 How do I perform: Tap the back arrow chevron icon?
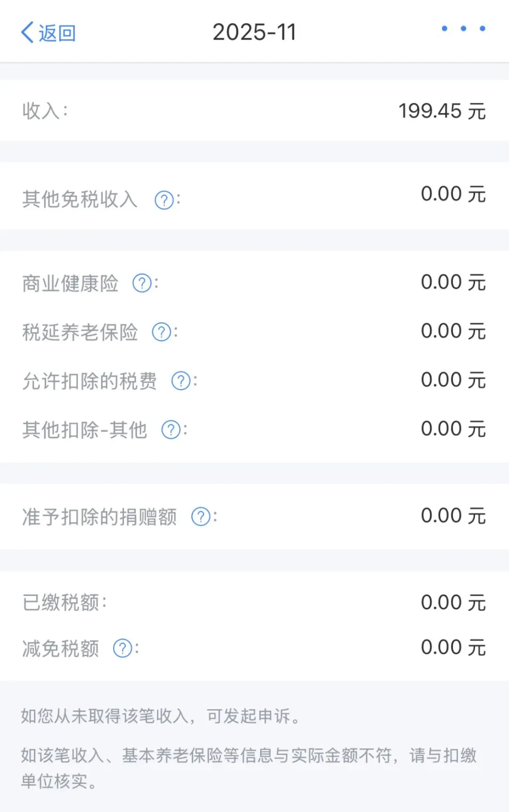27,33
